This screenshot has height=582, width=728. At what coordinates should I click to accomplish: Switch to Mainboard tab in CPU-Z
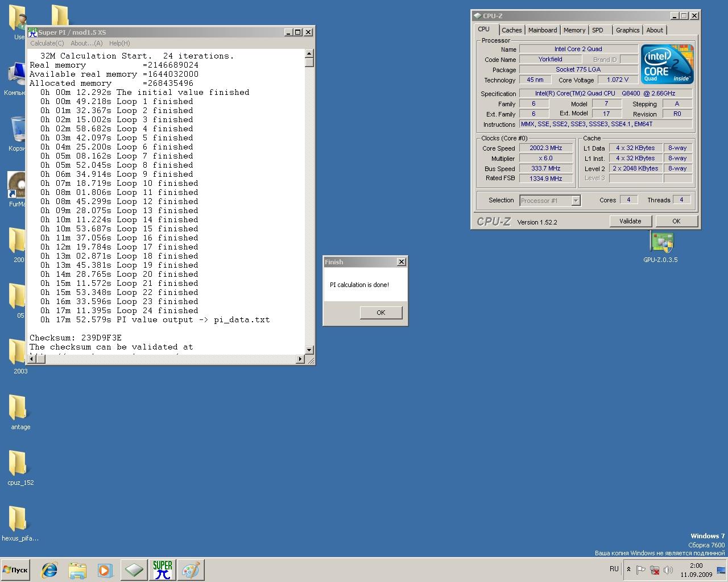543,30
